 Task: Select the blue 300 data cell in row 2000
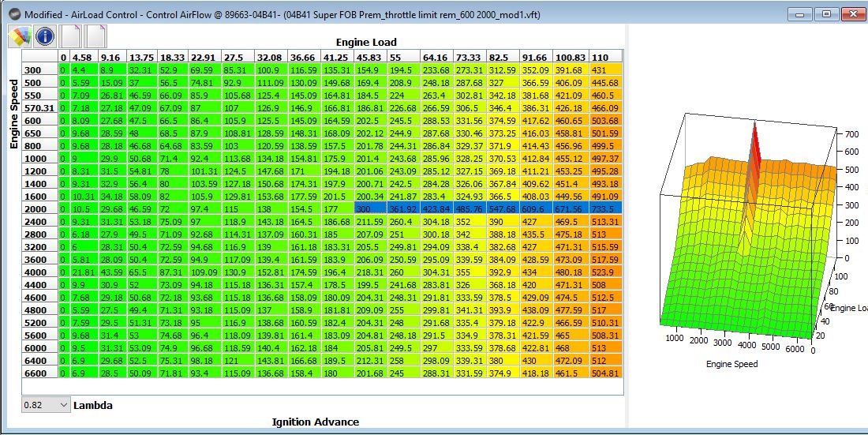tap(370, 209)
